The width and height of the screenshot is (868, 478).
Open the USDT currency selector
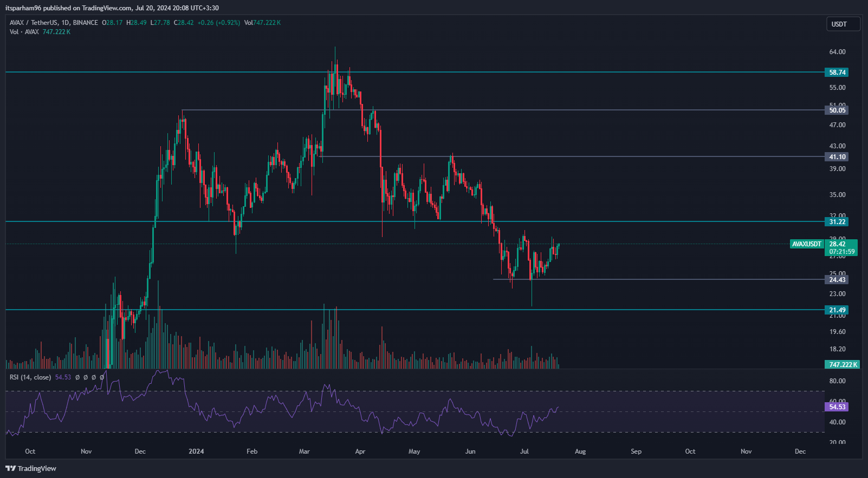[x=844, y=24]
